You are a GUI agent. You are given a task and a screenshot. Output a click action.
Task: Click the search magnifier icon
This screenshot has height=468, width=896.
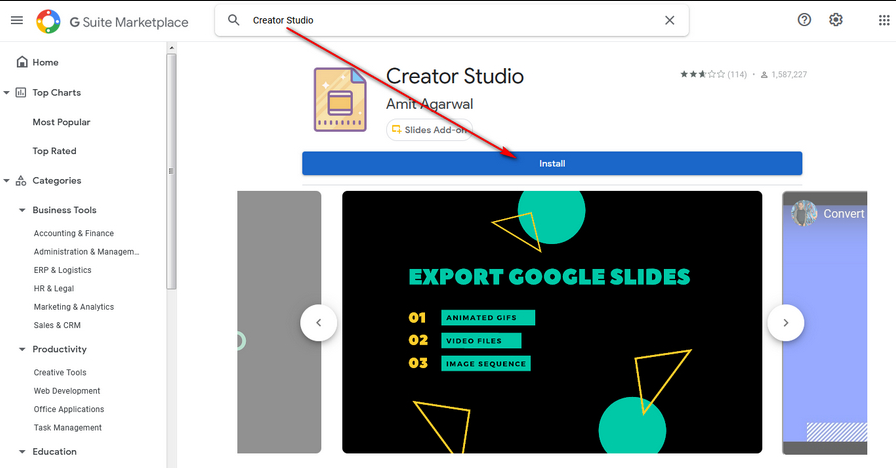[233, 20]
